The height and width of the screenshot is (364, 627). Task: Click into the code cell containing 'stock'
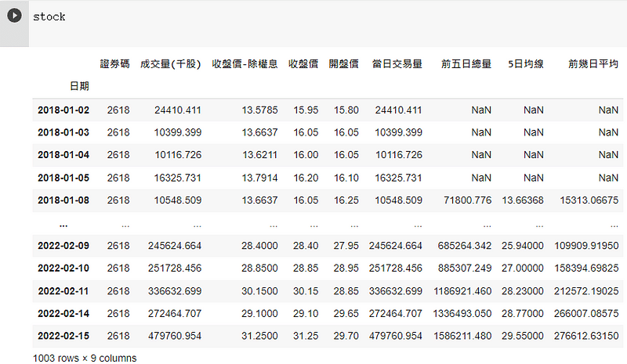pos(313,17)
